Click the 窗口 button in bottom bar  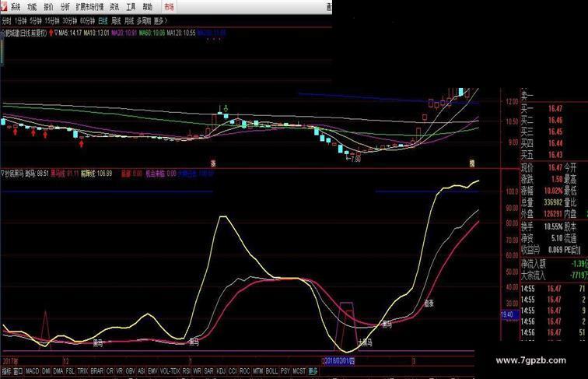click(18, 371)
